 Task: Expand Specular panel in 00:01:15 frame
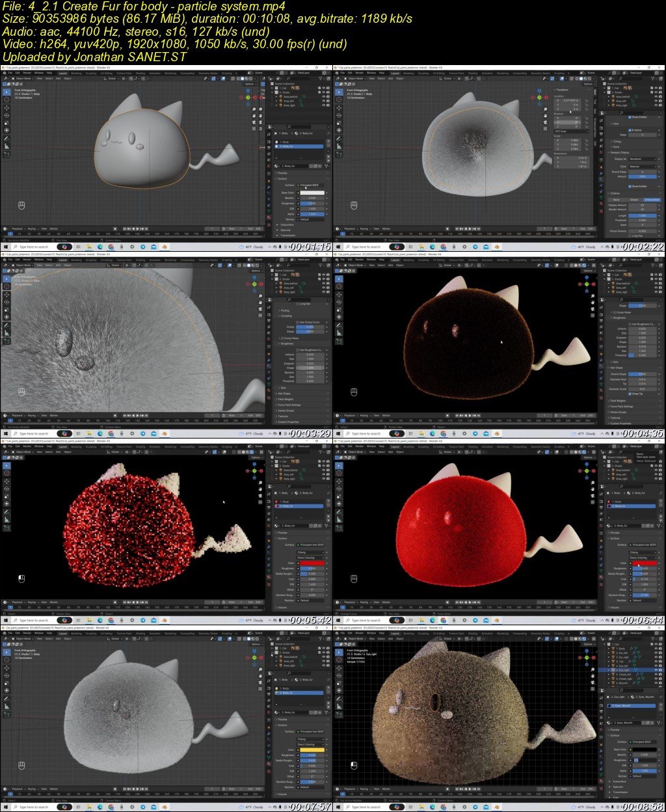tap(286, 230)
